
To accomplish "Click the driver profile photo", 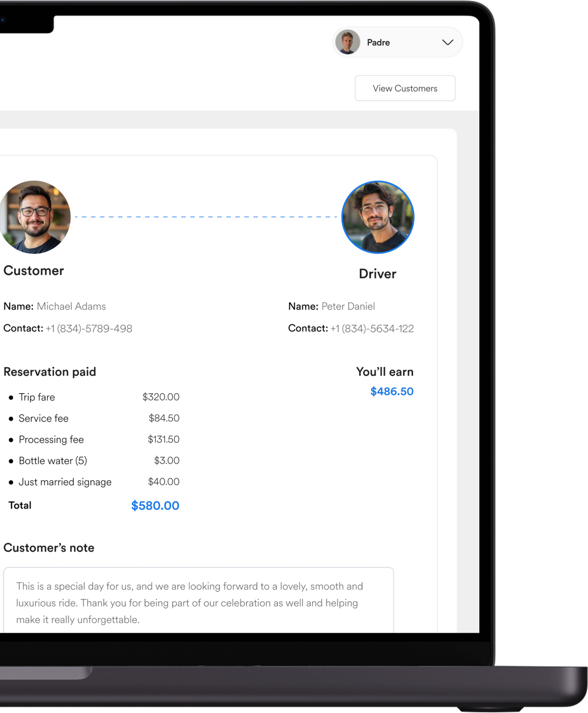I will [x=378, y=217].
